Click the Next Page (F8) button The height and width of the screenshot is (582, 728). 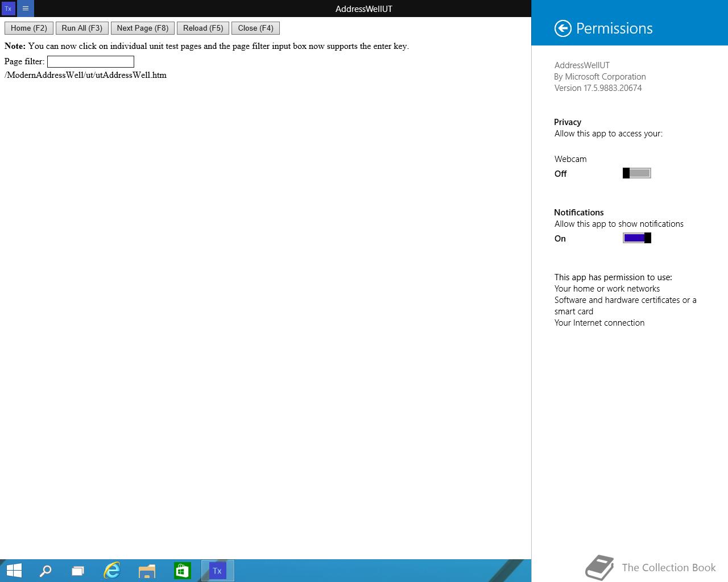[x=143, y=28]
